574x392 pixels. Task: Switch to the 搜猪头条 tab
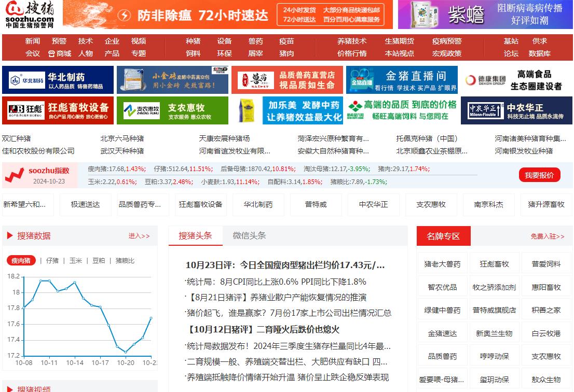(196, 235)
